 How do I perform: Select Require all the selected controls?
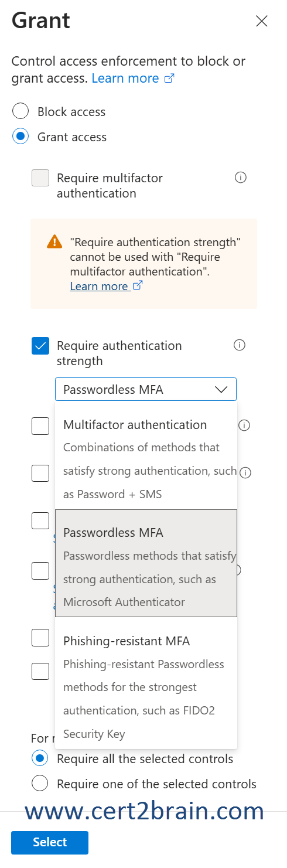[x=40, y=758]
